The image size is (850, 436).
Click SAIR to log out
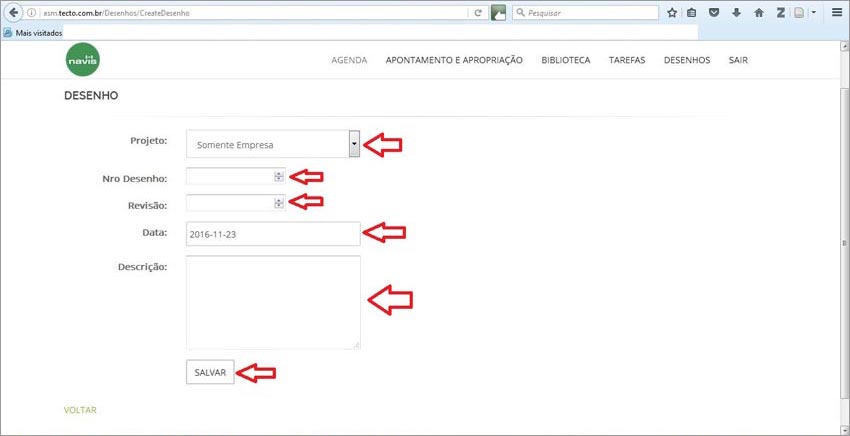[x=738, y=60]
